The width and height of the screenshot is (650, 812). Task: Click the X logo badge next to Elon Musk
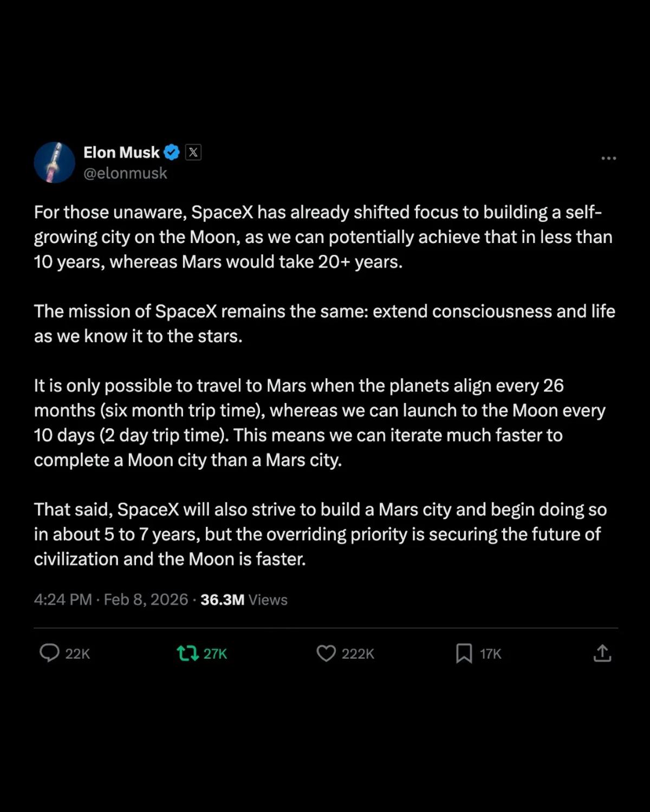coord(193,152)
